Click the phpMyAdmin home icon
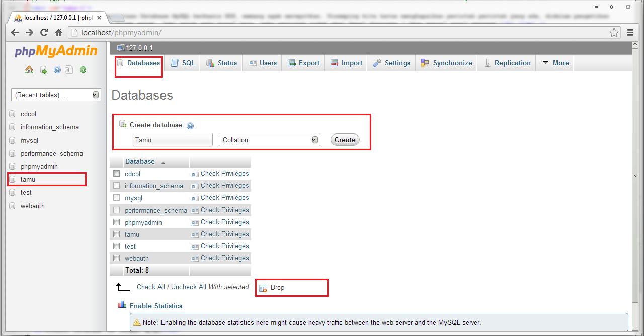The width and height of the screenshot is (644, 336). click(29, 70)
